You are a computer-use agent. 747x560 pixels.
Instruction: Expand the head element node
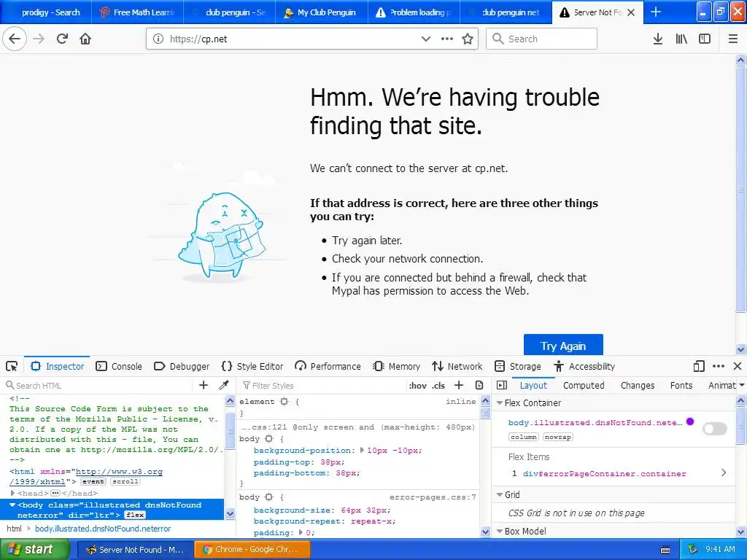[13, 494]
